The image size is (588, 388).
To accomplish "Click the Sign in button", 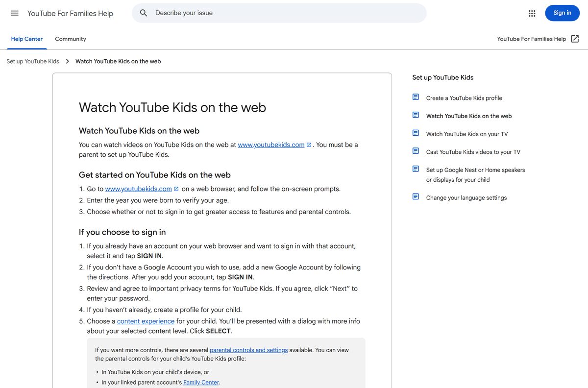I will click(562, 13).
